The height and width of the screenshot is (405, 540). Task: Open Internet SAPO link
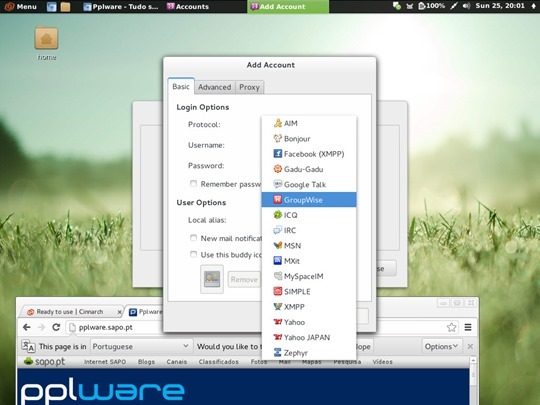pyautogui.click(x=105, y=362)
